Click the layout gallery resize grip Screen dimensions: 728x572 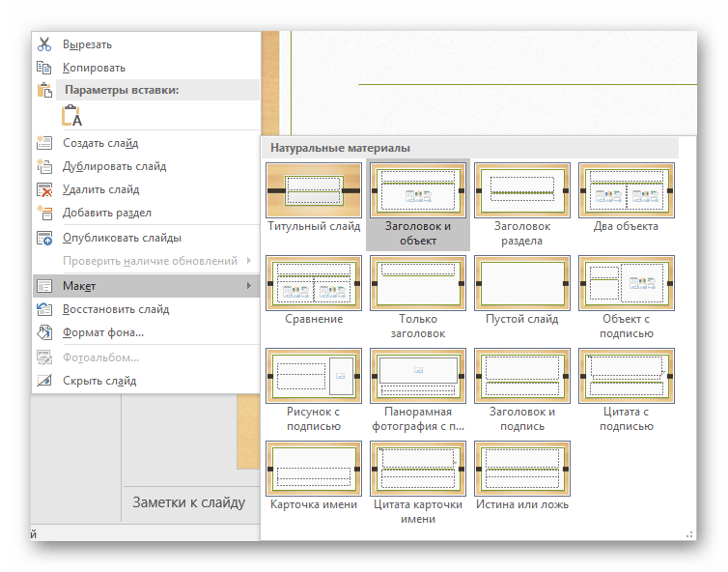689,532
